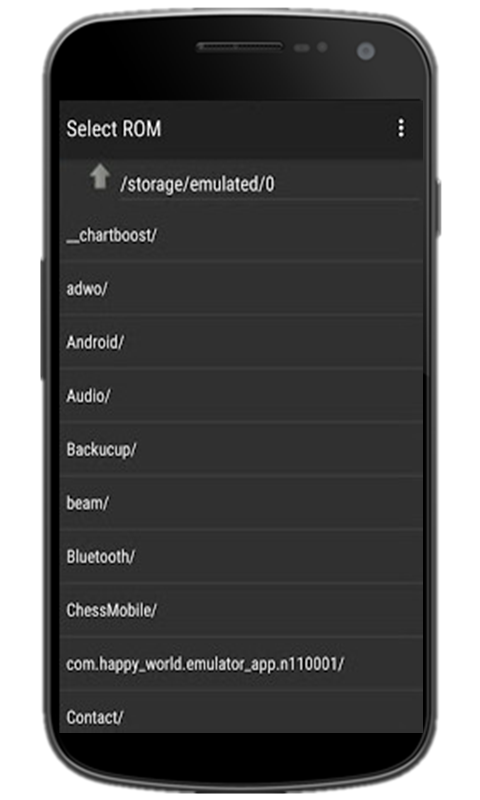The height and width of the screenshot is (800, 480).
Task: Open the Contact/ folder
Action: coord(241,712)
